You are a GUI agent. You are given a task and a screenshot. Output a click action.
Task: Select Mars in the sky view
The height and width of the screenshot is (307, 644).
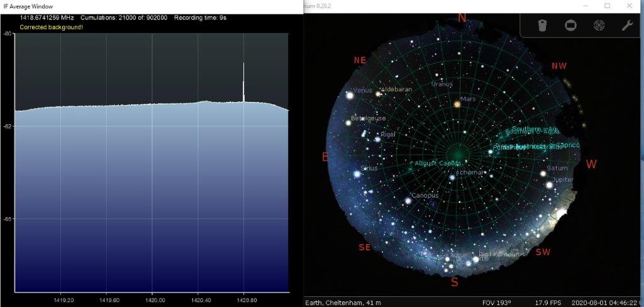(457, 104)
